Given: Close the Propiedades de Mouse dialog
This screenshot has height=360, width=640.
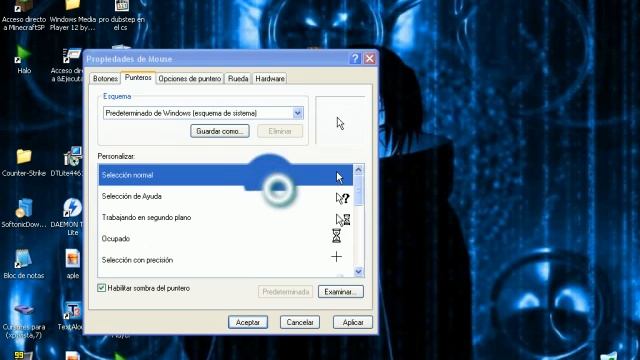Looking at the screenshot, I should click(370, 59).
